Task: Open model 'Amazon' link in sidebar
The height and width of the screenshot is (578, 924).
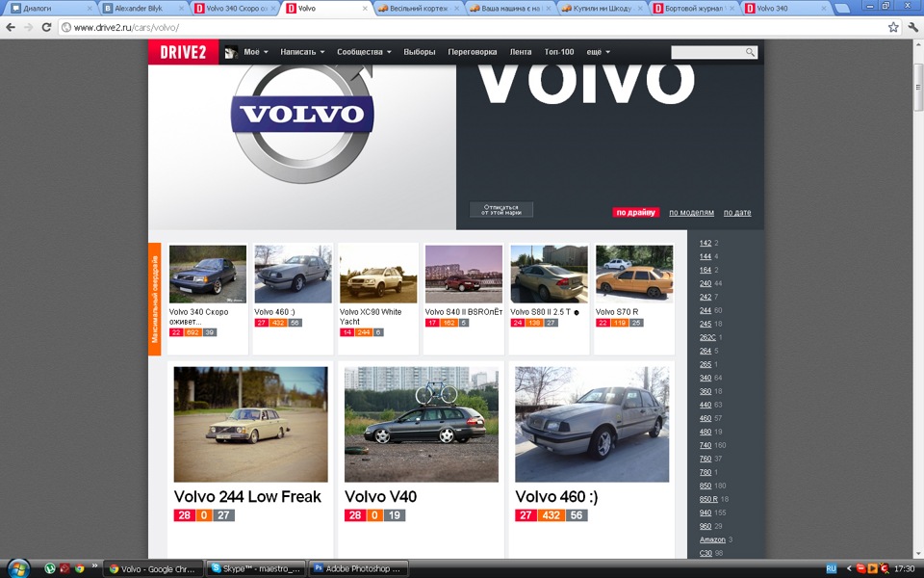Action: (x=712, y=539)
